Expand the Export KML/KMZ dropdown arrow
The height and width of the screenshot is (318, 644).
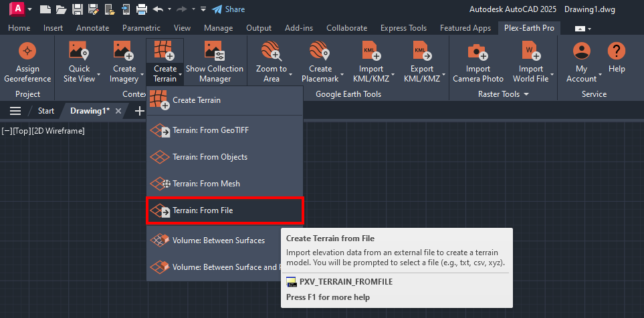[x=443, y=76]
